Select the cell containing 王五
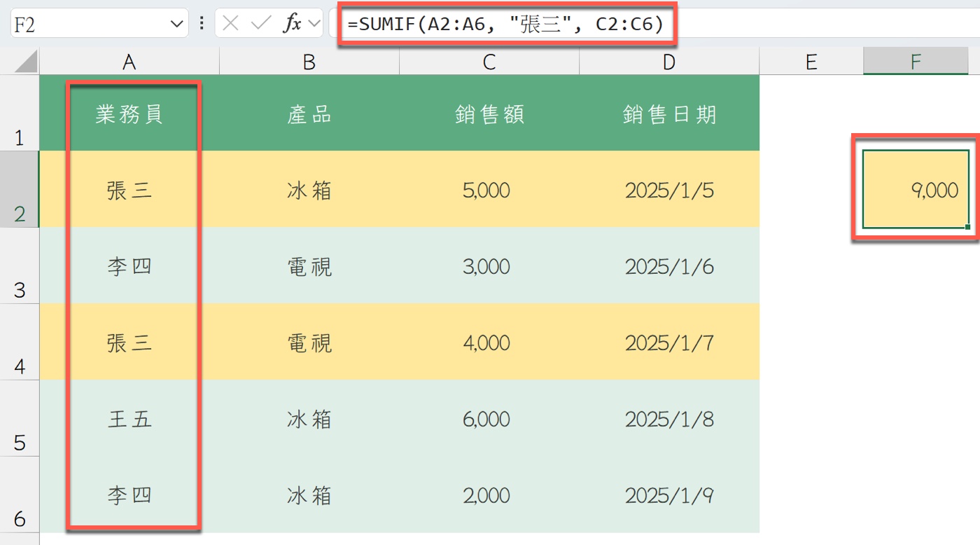 coord(129,419)
